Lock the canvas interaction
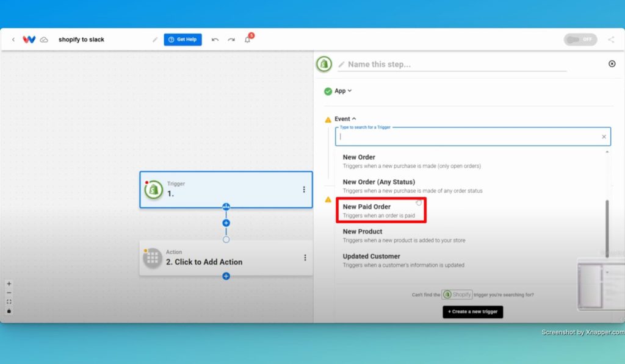This screenshot has width=625, height=364. [x=9, y=311]
